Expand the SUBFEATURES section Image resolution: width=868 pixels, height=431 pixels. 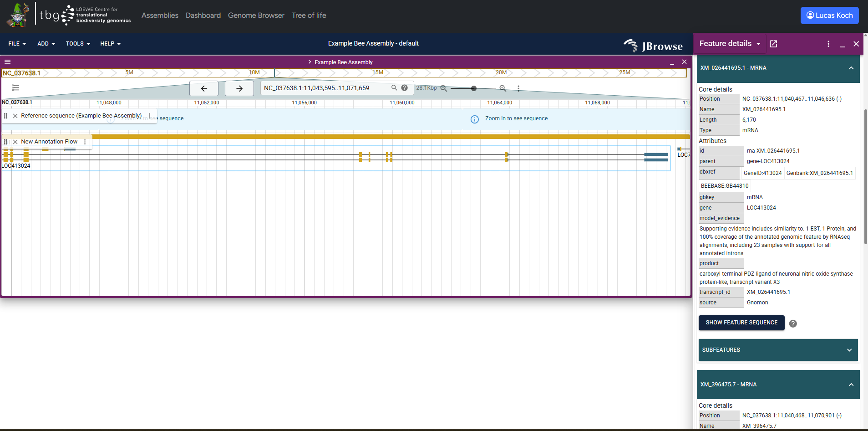pos(849,350)
